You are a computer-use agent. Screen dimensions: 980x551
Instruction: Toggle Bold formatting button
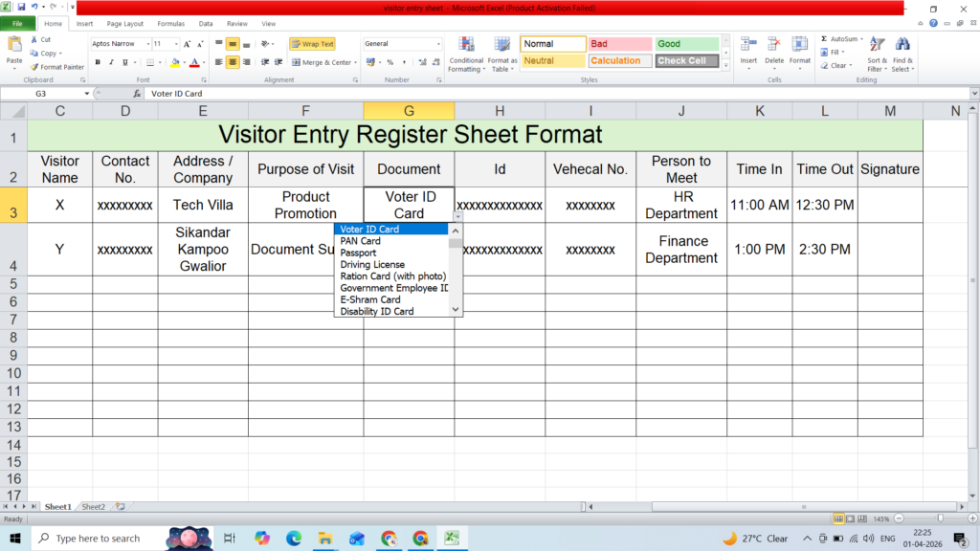[98, 62]
